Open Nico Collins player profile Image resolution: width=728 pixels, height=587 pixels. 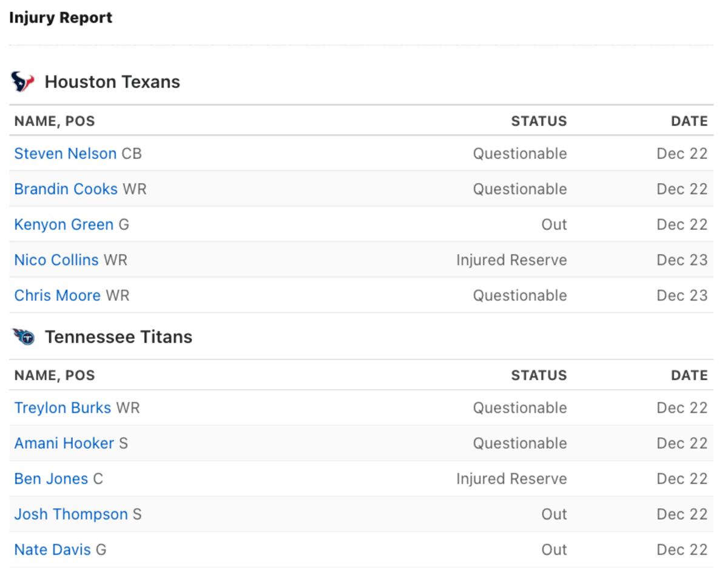(56, 260)
